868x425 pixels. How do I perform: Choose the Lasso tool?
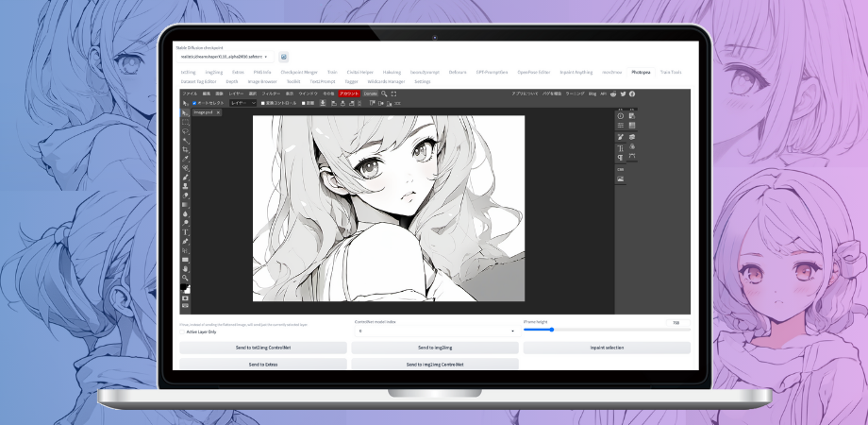185,131
